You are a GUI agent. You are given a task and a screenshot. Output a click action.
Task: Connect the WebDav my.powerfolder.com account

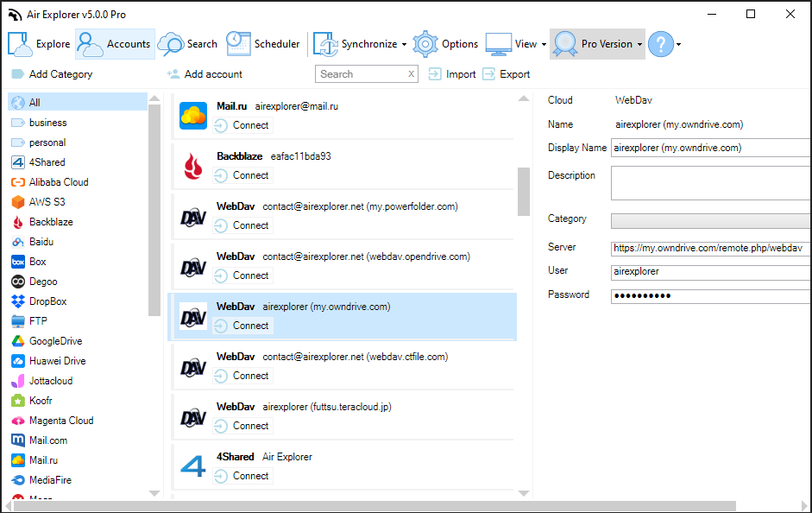point(242,225)
